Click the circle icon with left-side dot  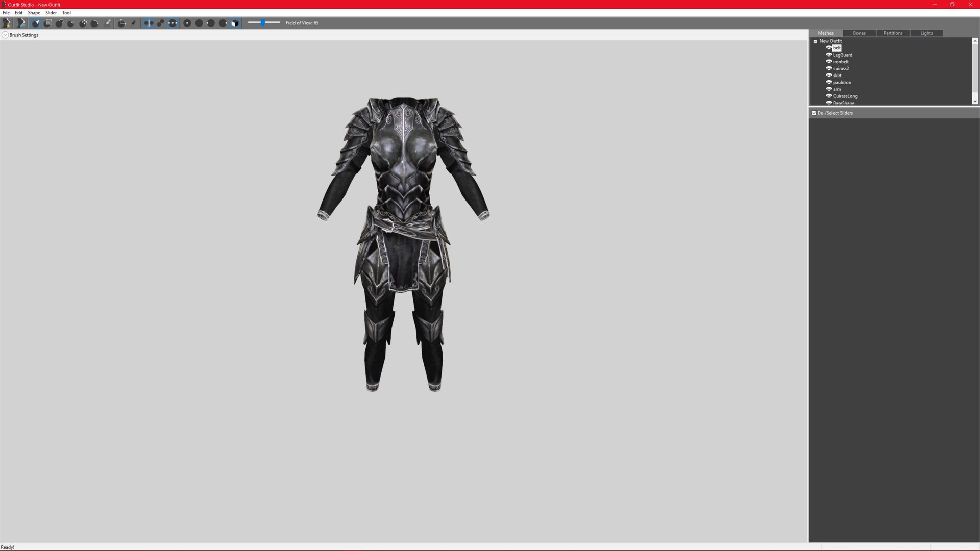click(211, 23)
